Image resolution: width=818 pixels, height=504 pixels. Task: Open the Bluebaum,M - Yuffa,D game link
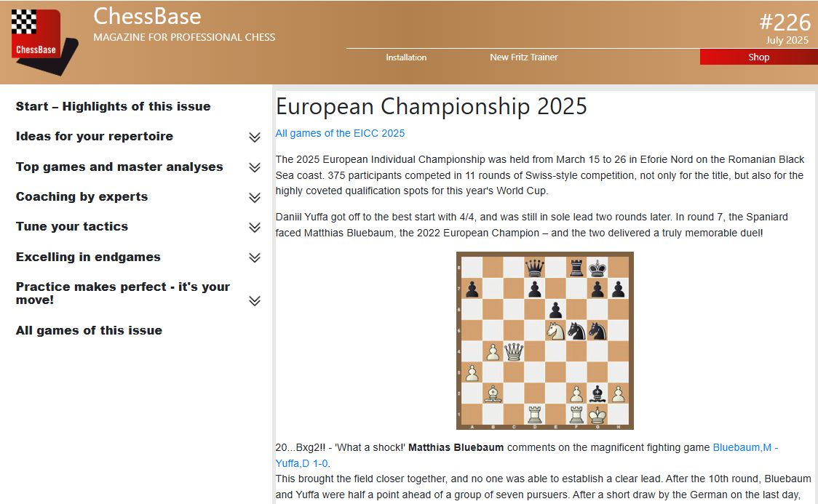(x=744, y=447)
